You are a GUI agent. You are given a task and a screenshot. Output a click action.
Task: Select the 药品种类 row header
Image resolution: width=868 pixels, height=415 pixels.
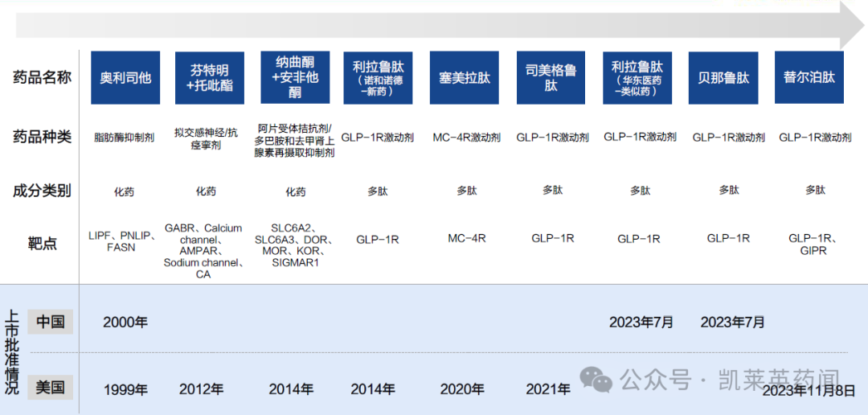42,137
